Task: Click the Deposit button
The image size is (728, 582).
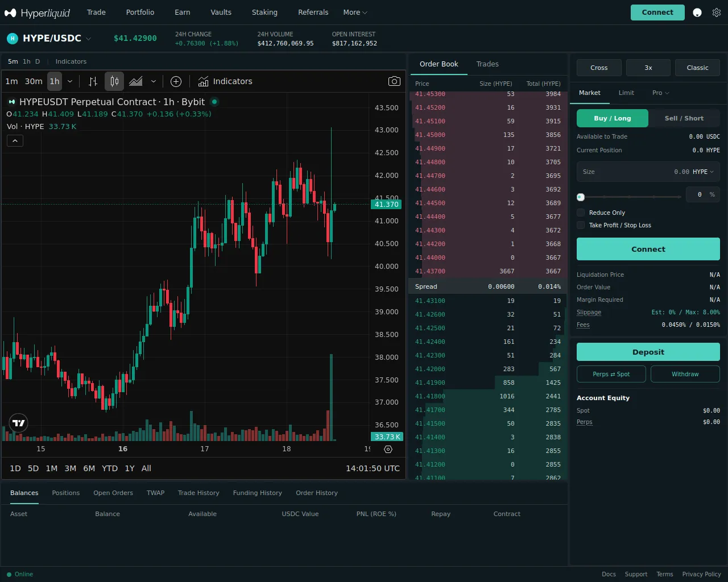Action: (648, 352)
